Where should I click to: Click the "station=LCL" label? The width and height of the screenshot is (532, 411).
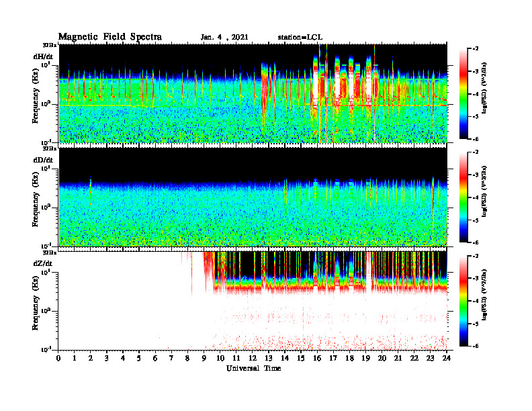click(300, 38)
